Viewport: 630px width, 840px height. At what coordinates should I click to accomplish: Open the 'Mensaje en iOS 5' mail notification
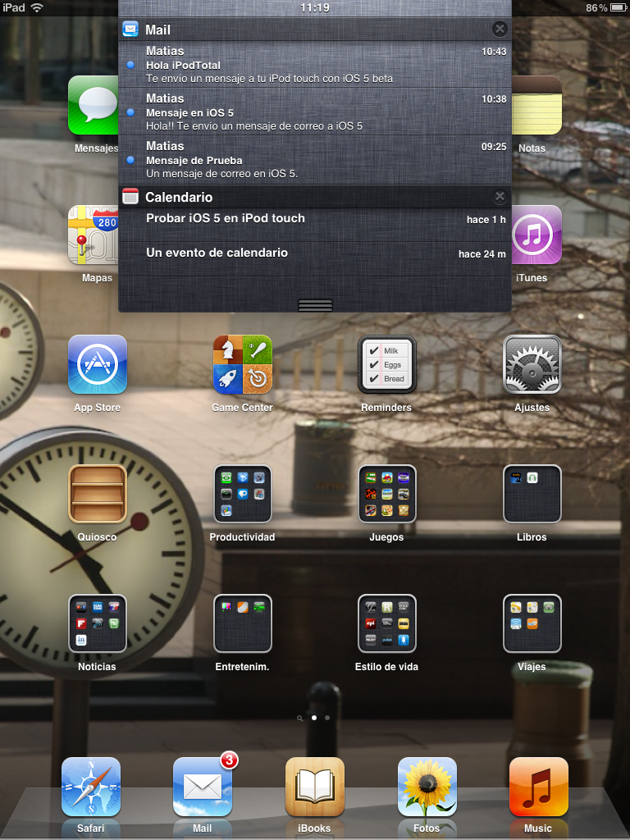[315, 112]
